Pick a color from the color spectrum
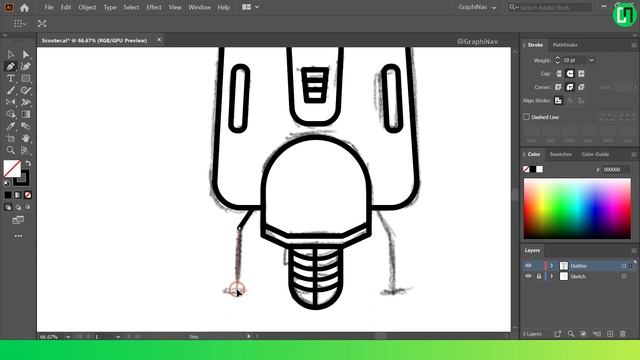The width and height of the screenshot is (640, 360). [577, 208]
